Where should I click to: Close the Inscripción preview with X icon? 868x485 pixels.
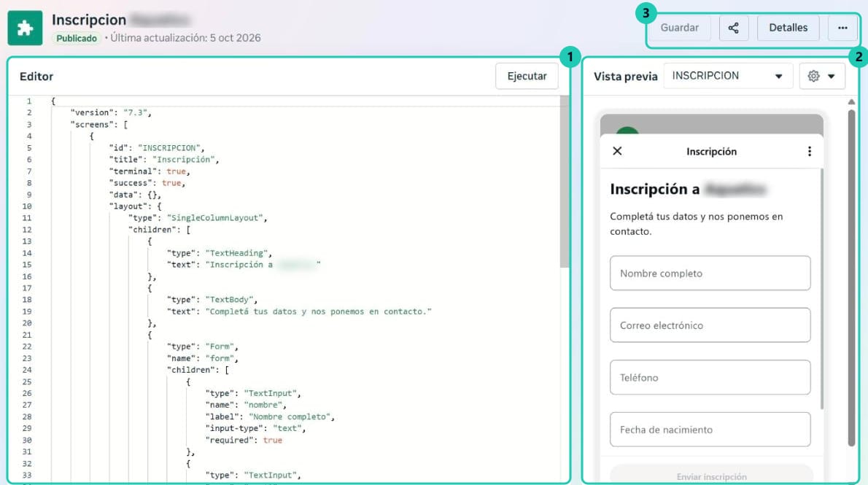click(617, 151)
